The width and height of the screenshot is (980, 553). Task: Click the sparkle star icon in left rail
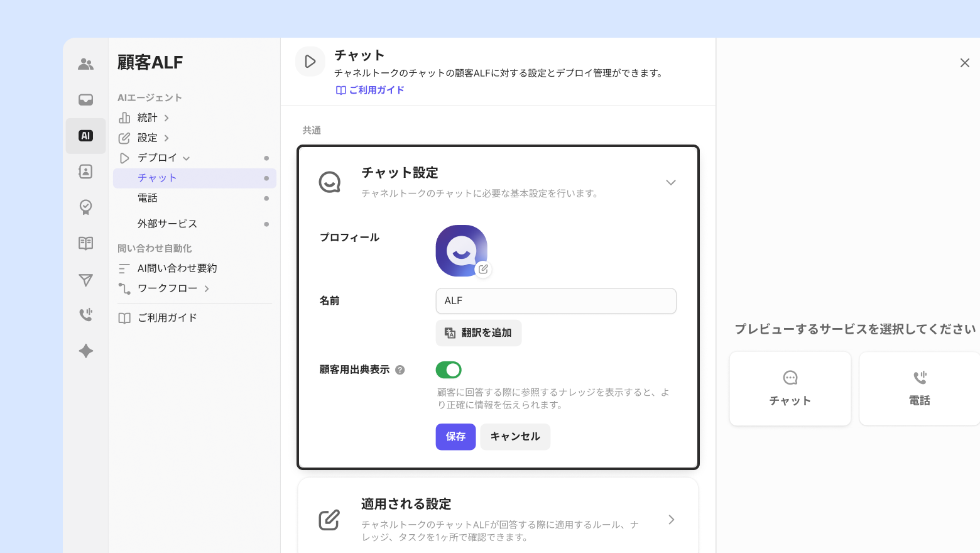[86, 351]
